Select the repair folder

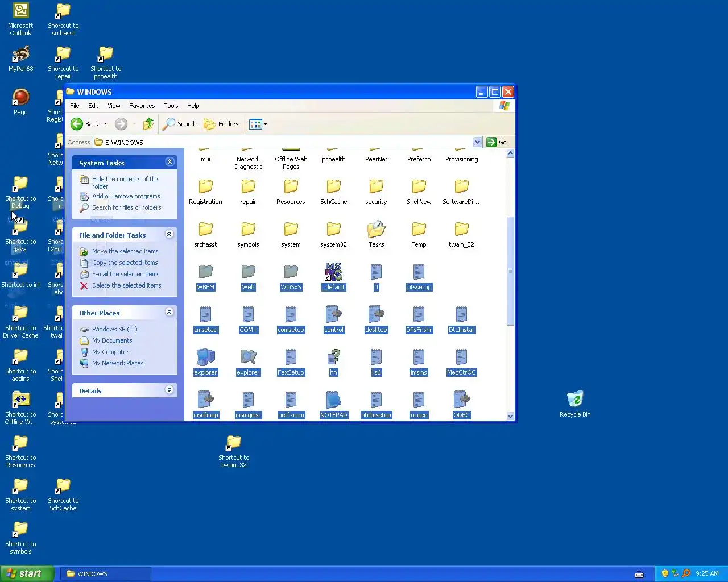tap(248, 192)
